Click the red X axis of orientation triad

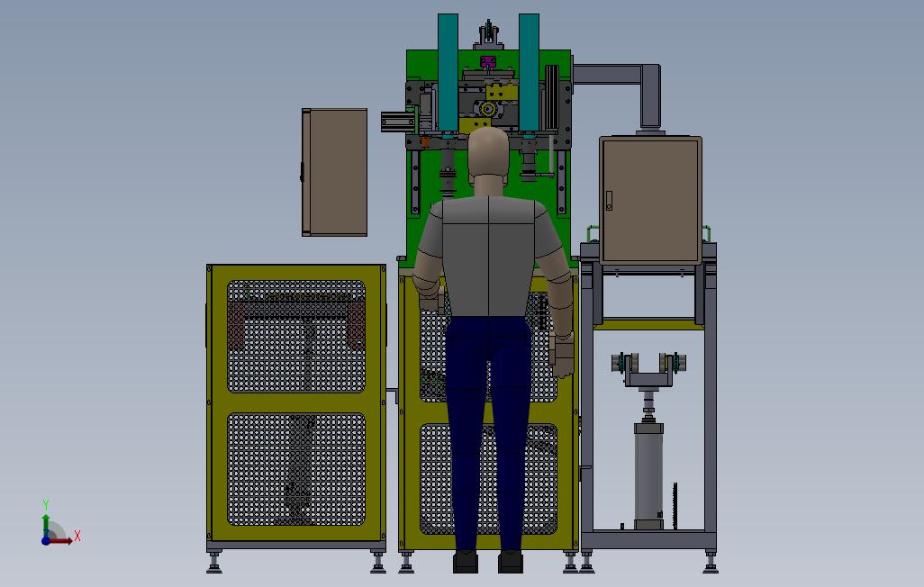pos(60,540)
